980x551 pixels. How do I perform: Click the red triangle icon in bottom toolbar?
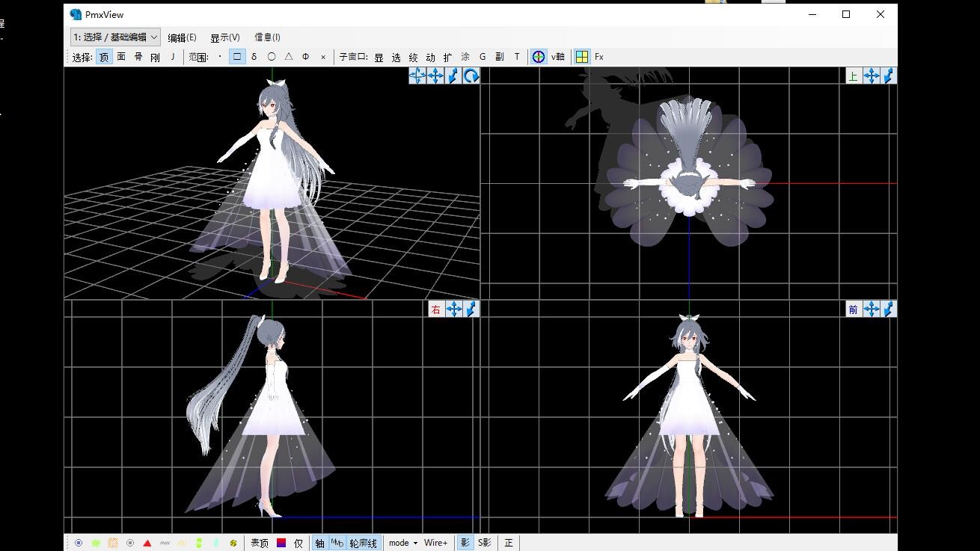pyautogui.click(x=147, y=543)
